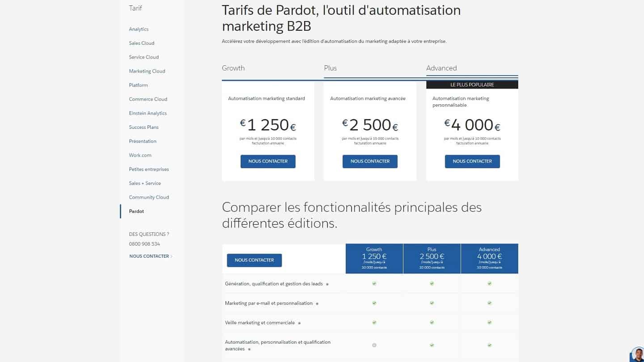The height and width of the screenshot is (362, 644).
Task: Click Plus checkmark for Automatisation avancées row
Action: click(432, 345)
